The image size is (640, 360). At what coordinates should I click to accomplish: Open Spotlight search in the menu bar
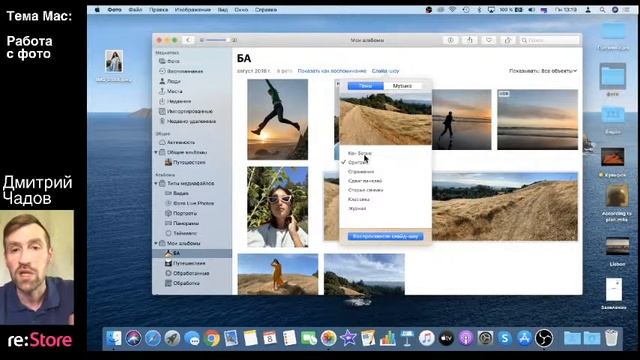[x=602, y=10]
